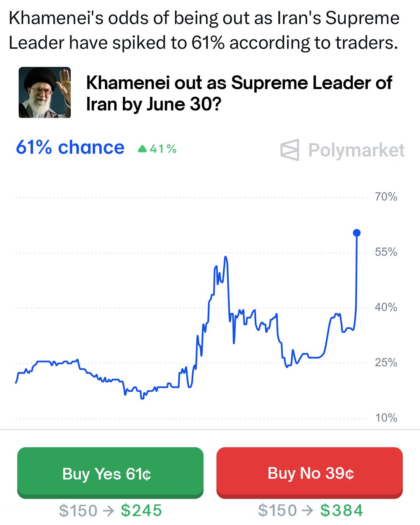Click the 55% axis label

point(386,252)
